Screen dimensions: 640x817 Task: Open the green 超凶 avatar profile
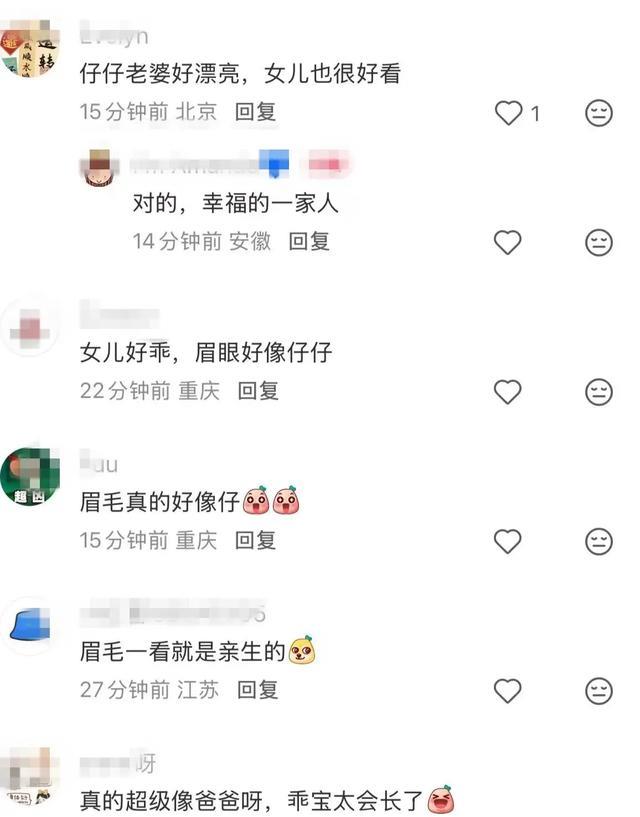30,476
